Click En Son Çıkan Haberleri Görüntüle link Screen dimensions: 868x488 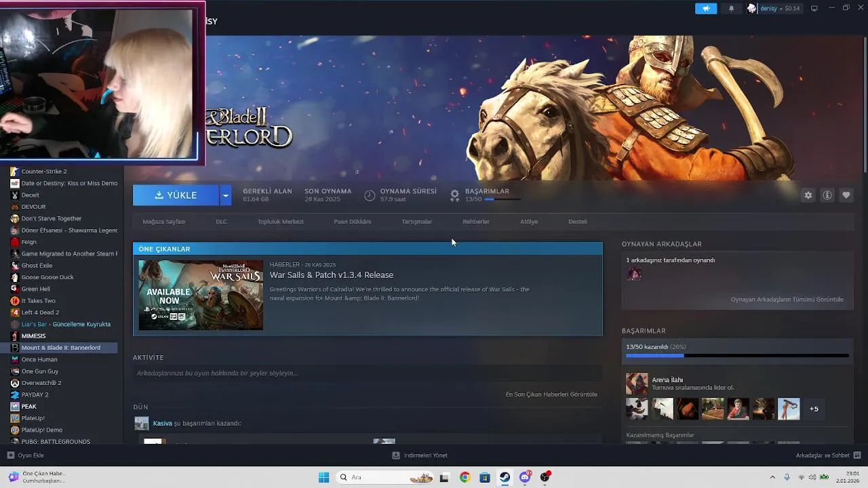click(551, 394)
